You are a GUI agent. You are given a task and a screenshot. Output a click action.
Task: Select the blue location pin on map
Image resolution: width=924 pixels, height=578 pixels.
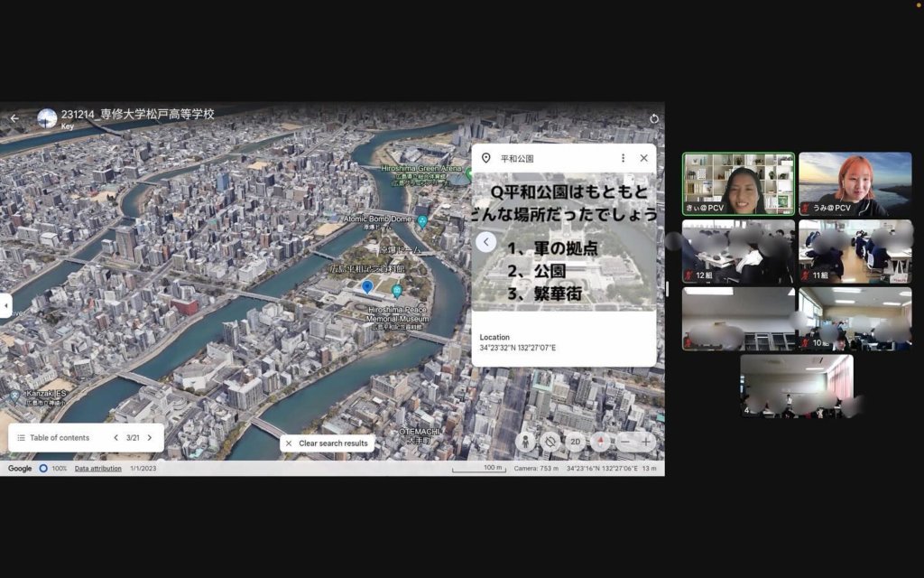367,286
